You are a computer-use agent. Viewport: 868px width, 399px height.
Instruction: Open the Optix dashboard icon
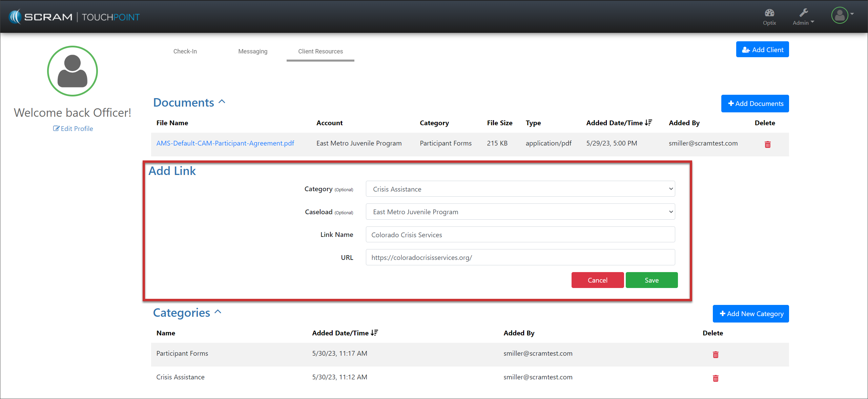tap(769, 17)
